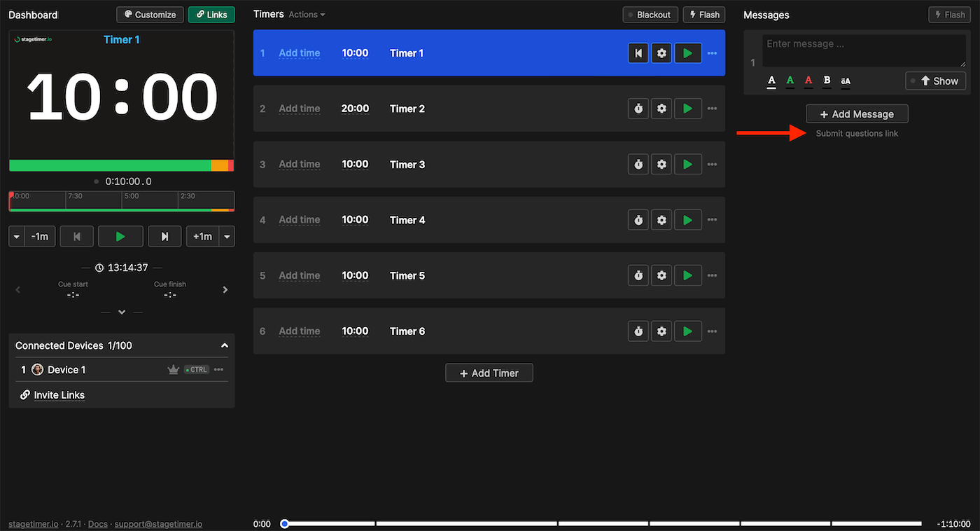Click the Add Timer button
Image resolution: width=980 pixels, height=531 pixels.
(489, 373)
